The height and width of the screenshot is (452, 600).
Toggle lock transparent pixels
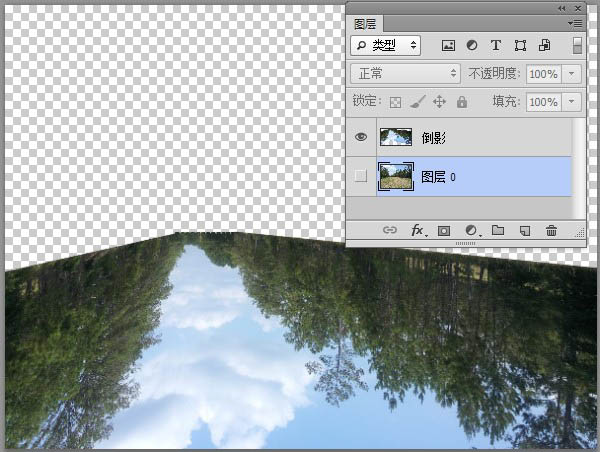click(396, 102)
